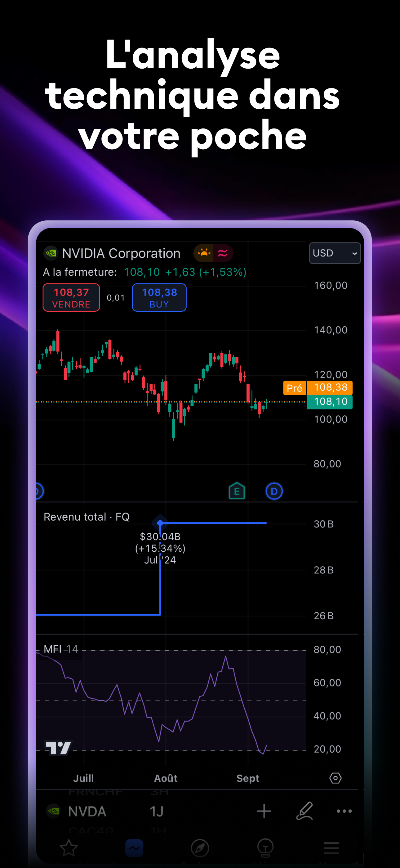The image size is (400, 868).
Task: Select the orange Pré price label
Action: click(295, 388)
